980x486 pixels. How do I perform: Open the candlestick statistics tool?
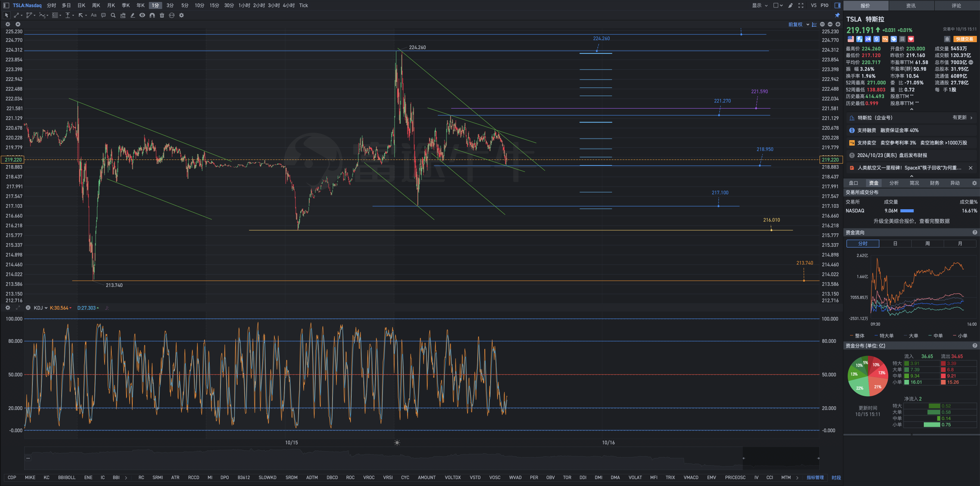tap(123, 15)
